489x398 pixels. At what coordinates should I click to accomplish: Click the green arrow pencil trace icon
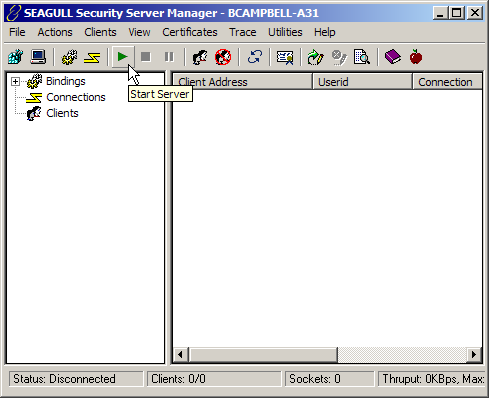coord(315,57)
